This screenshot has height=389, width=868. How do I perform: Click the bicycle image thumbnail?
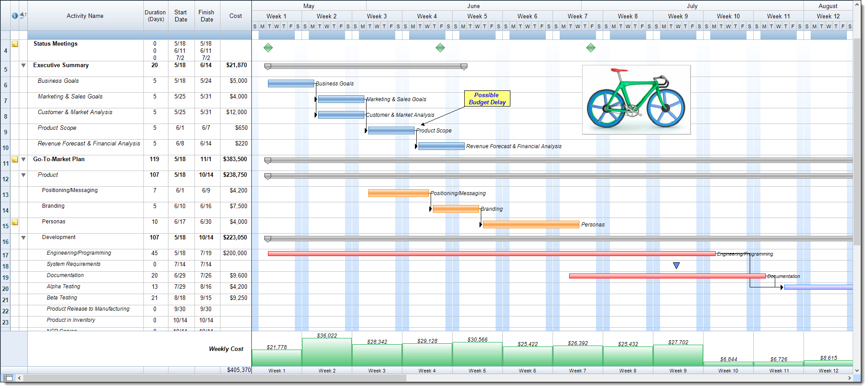click(636, 99)
